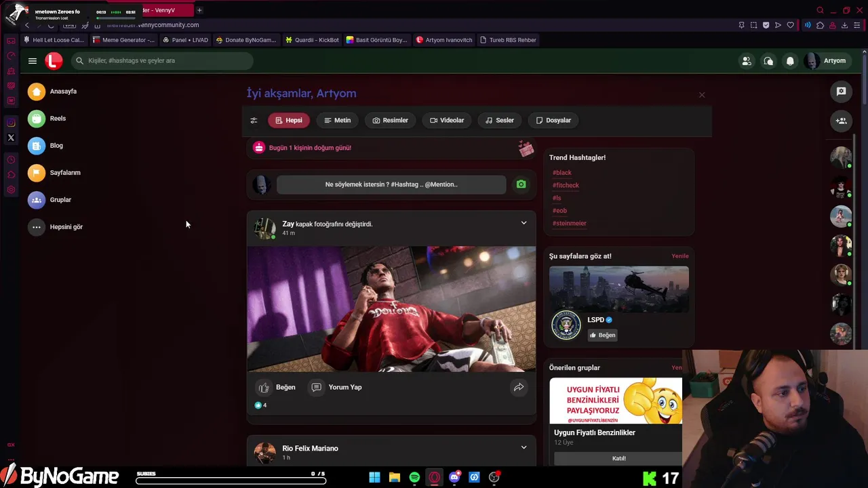Screen dimensions: 868x488
Task: Open the add friends icon in right rail
Action: 841,121
